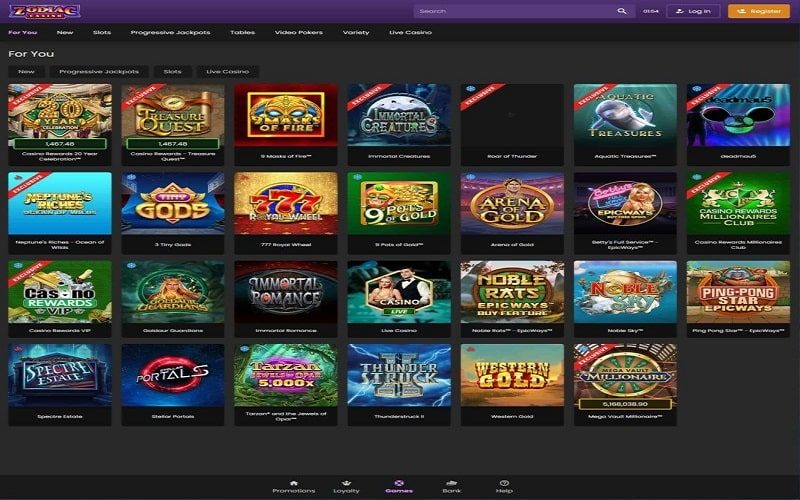This screenshot has height=500, width=800.
Task: Open the Live Casino tab in top navigation
Action: pyautogui.click(x=410, y=32)
